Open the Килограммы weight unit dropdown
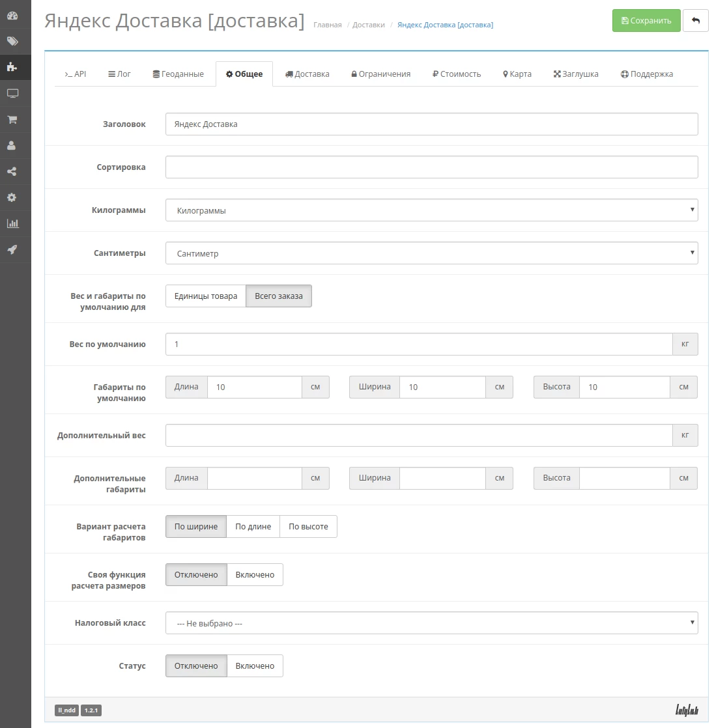Viewport: 714px width, 728px height. (x=431, y=210)
